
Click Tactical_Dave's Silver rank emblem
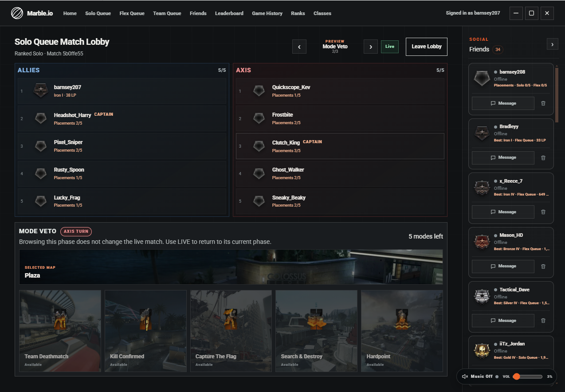[482, 296]
